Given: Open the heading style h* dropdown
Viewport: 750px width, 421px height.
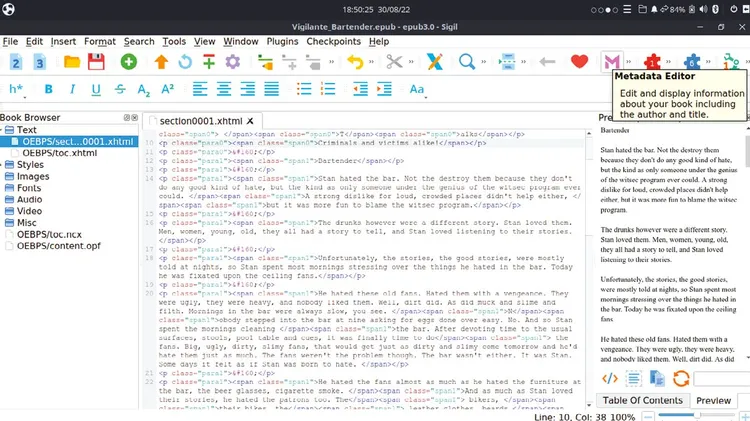Looking at the screenshot, I should click(17, 89).
